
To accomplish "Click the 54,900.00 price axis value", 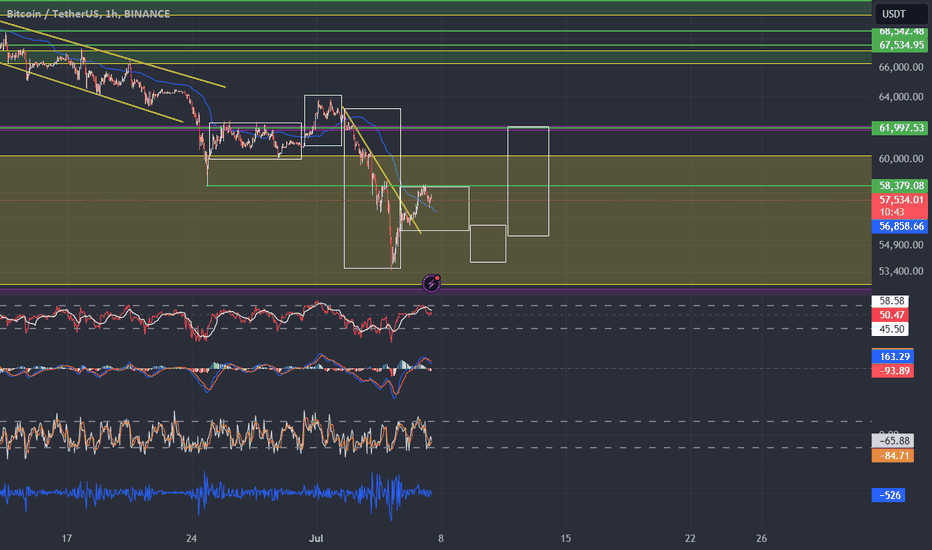I will pyautogui.click(x=901, y=245).
